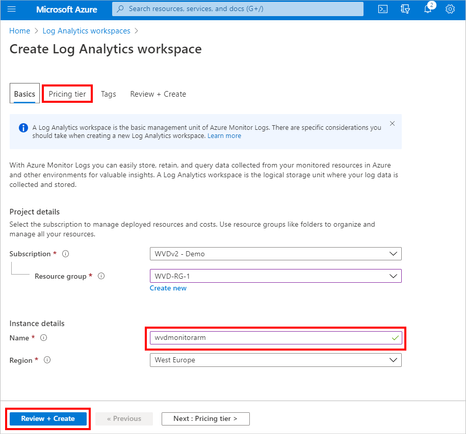The height and width of the screenshot is (434, 466).
Task: Click the blue Review + Create button
Action: click(48, 419)
